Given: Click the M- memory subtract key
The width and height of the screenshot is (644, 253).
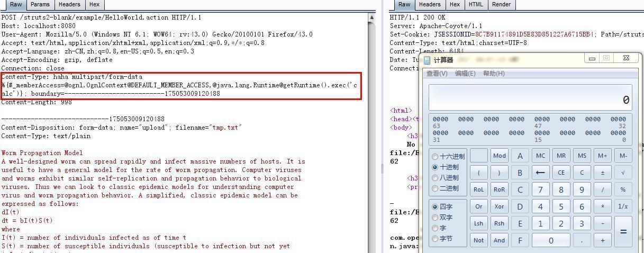Looking at the screenshot, I should point(623,156).
